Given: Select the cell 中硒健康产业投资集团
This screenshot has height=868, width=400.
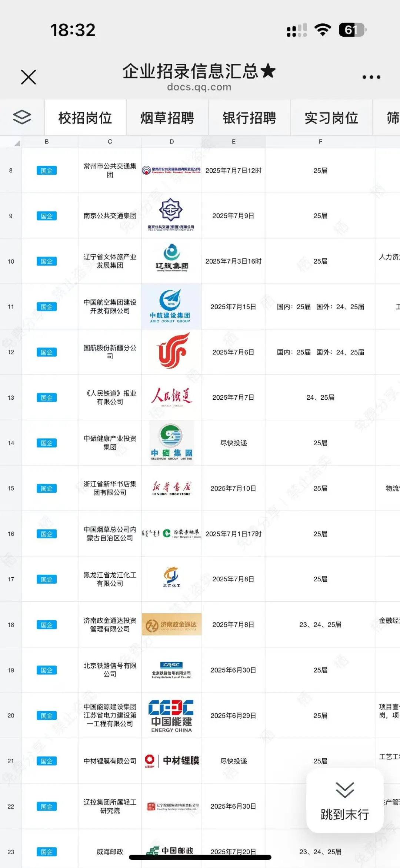Looking at the screenshot, I should (x=110, y=443).
